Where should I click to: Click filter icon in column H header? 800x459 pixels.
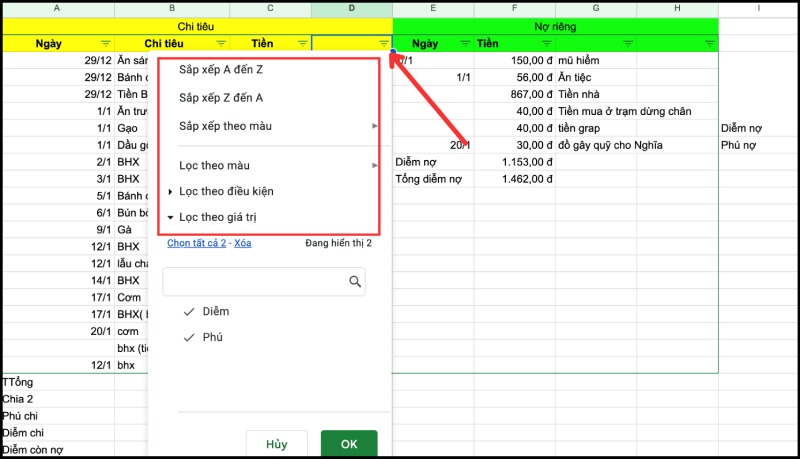[x=709, y=44]
